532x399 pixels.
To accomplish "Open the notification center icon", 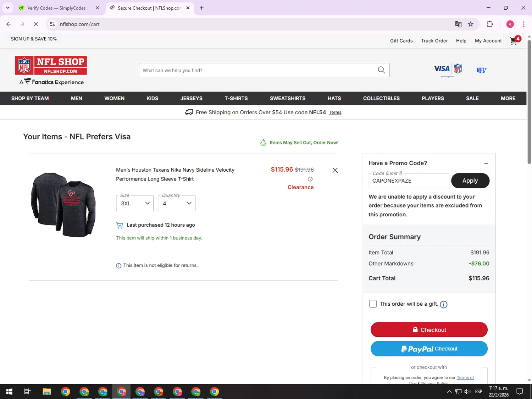I will point(520,392).
